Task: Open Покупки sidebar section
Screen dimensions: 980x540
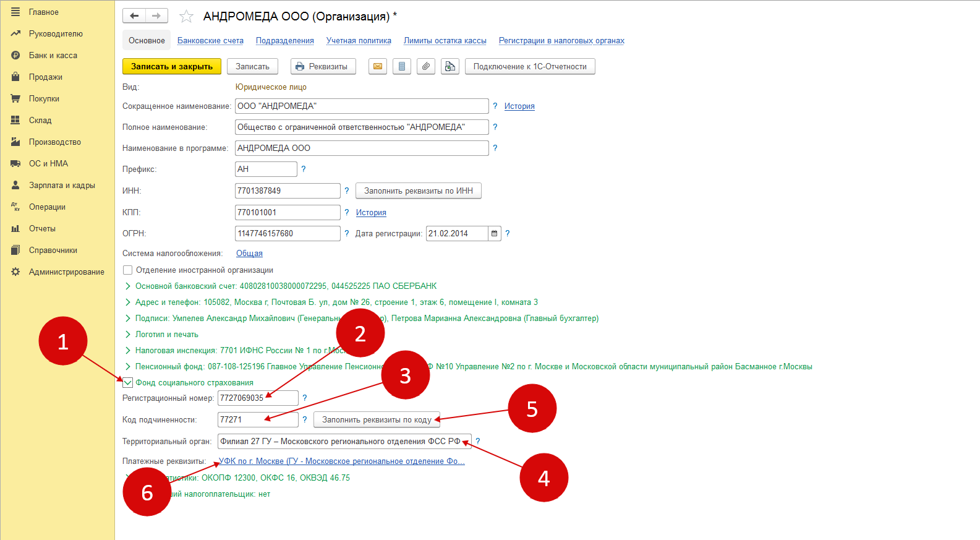Action: coord(44,99)
